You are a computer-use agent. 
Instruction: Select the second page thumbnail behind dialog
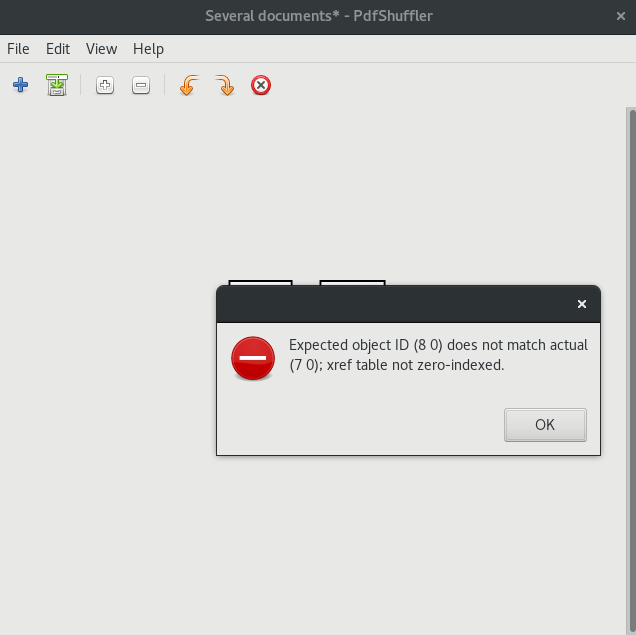(x=352, y=283)
